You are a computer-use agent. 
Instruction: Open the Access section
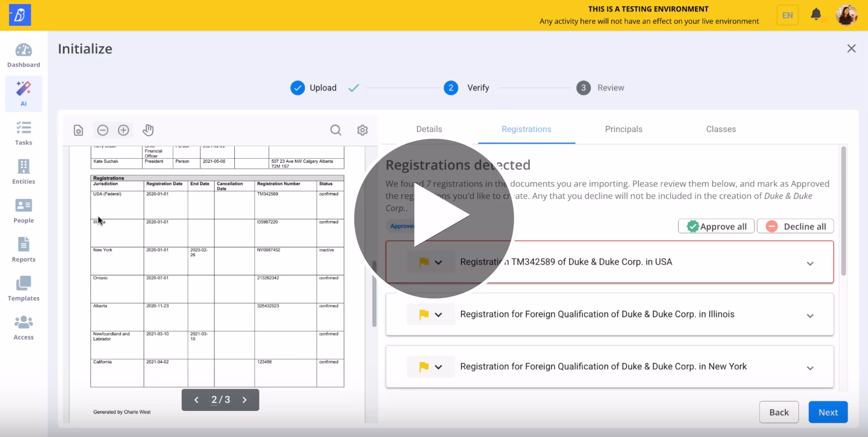tap(24, 328)
